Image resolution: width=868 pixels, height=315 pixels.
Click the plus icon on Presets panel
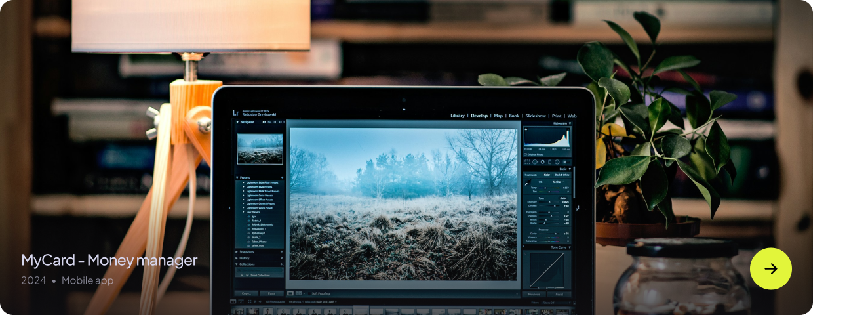pos(282,177)
